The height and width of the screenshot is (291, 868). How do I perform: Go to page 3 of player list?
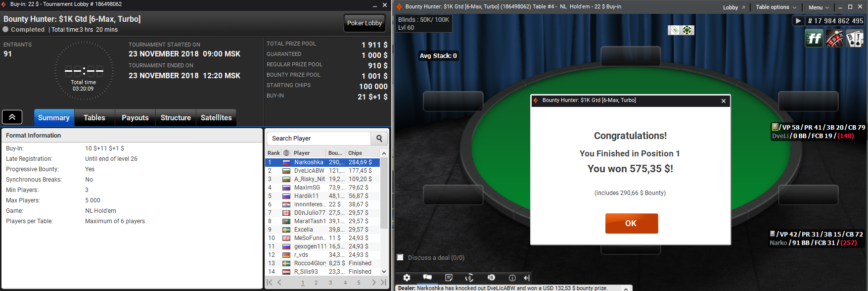pos(330,283)
